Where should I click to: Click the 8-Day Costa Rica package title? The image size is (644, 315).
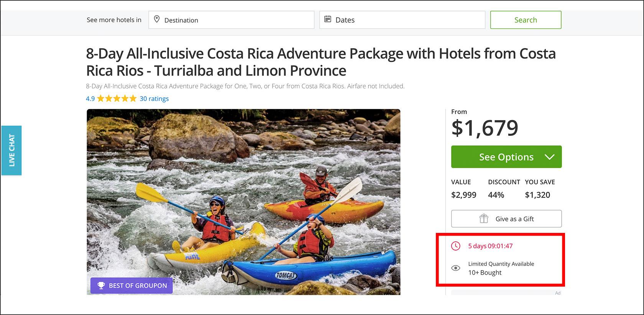pyautogui.click(x=321, y=62)
